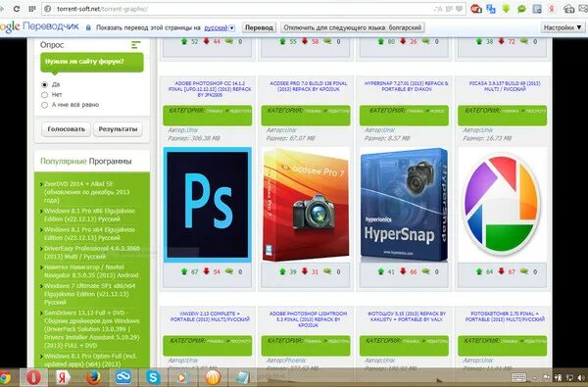Open ZverDVD 2014 + Alkid SE popular link
The width and height of the screenshot is (588, 387).
pyautogui.click(x=86, y=192)
